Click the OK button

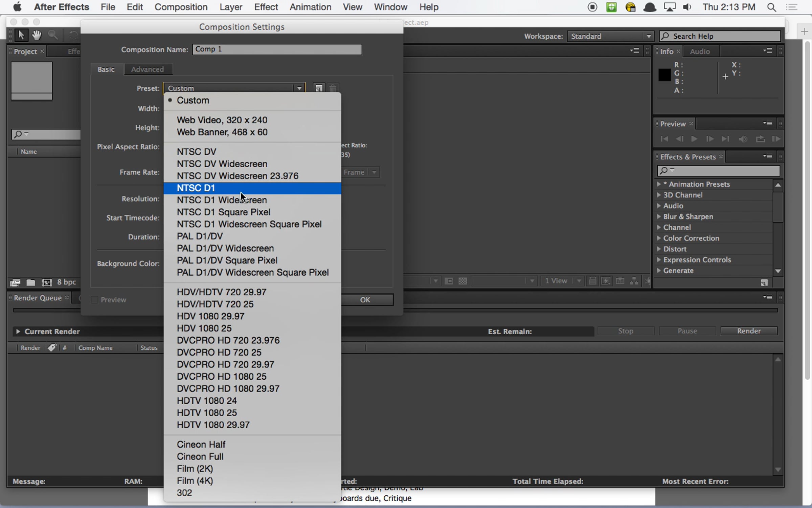[365, 300]
